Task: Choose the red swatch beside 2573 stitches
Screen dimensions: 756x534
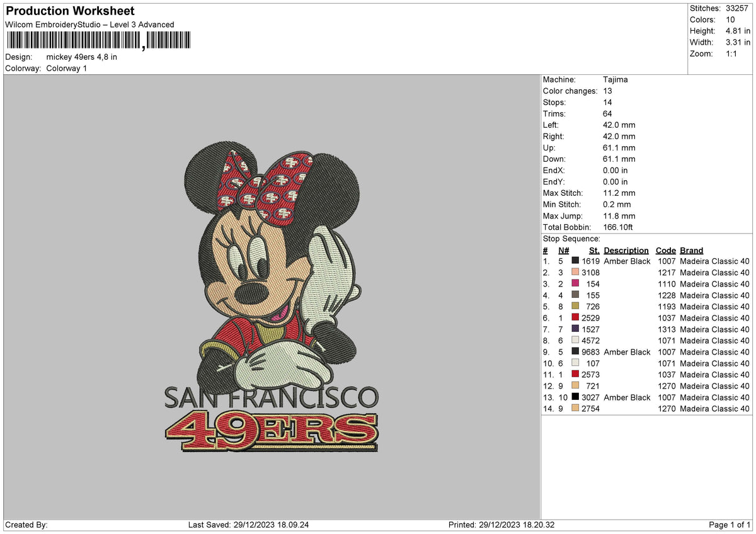Action: click(575, 374)
